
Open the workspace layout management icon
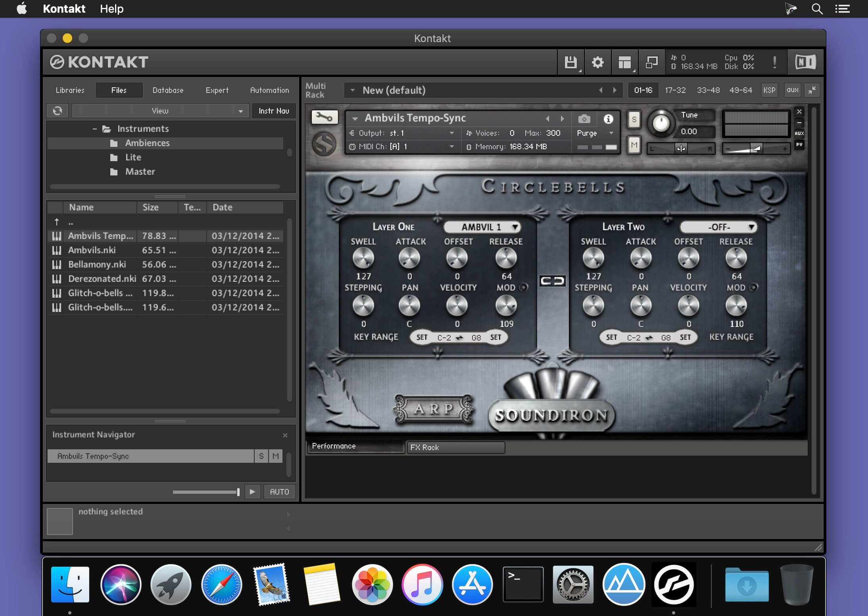click(x=624, y=62)
